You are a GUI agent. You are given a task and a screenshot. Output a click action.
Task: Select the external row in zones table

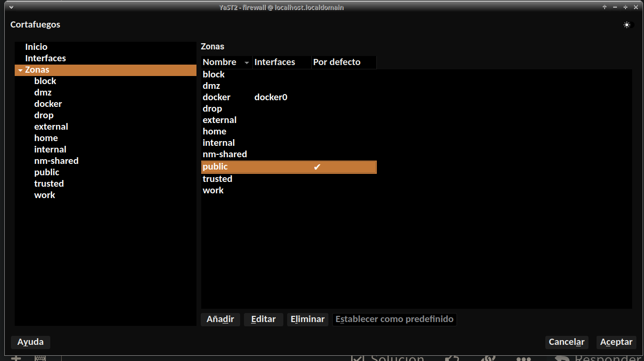pyautogui.click(x=219, y=120)
